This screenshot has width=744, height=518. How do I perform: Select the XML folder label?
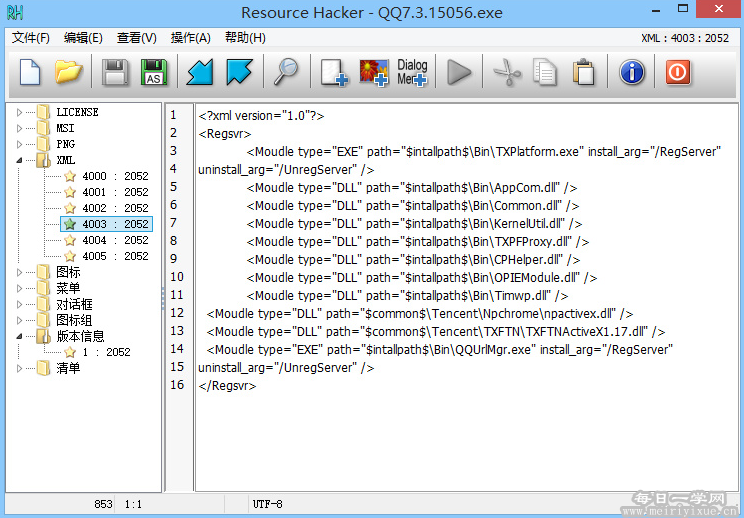(65, 160)
